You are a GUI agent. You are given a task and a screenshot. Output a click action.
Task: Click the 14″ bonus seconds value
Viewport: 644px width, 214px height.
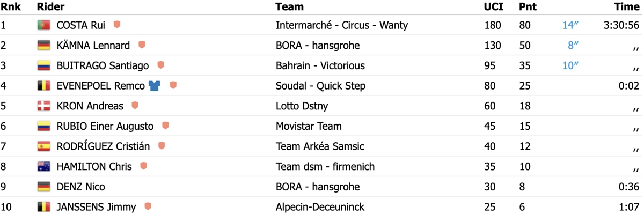coord(568,25)
